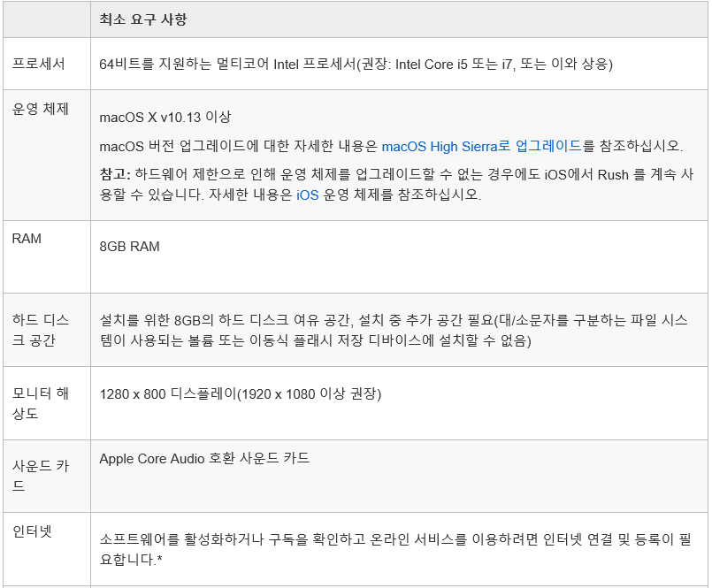This screenshot has width=712, height=588.
Task: Click the empty top-left header cell
Action: pyautogui.click(x=47, y=19)
